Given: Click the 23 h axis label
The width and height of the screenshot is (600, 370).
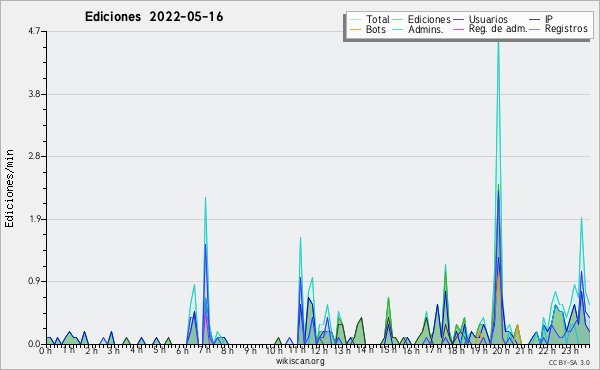Looking at the screenshot, I should (569, 351).
